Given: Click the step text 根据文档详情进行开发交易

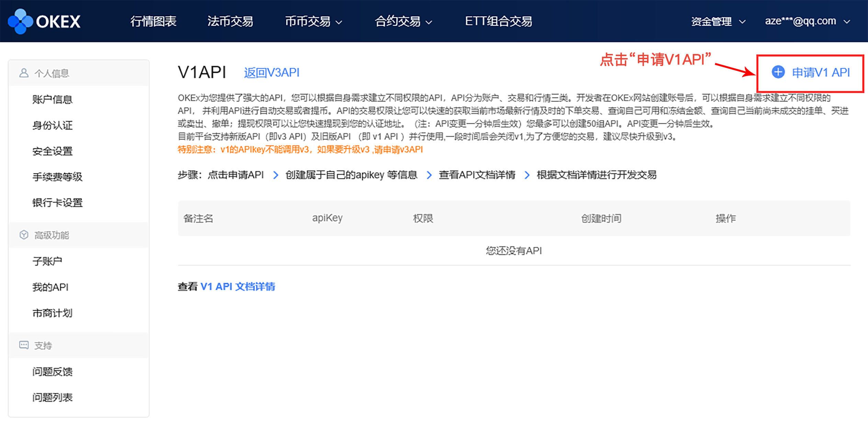Looking at the screenshot, I should [x=597, y=175].
